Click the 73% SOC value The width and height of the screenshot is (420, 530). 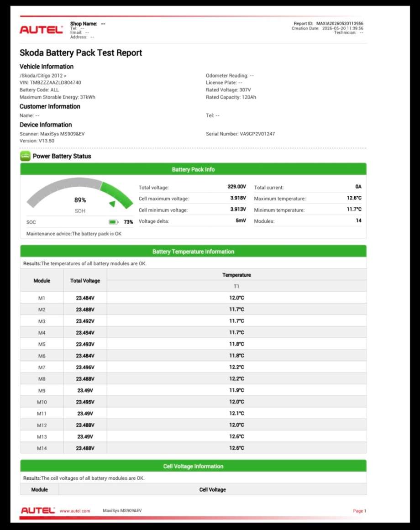(128, 222)
